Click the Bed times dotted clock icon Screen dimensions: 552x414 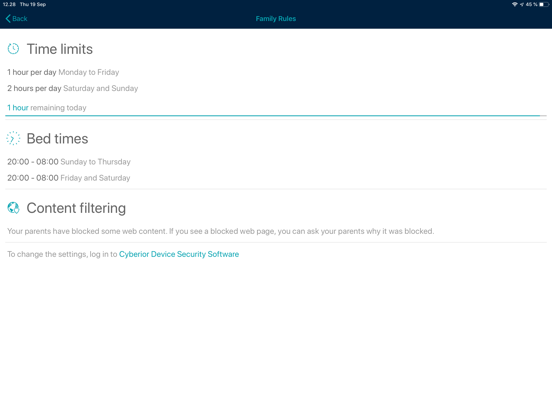(x=13, y=138)
